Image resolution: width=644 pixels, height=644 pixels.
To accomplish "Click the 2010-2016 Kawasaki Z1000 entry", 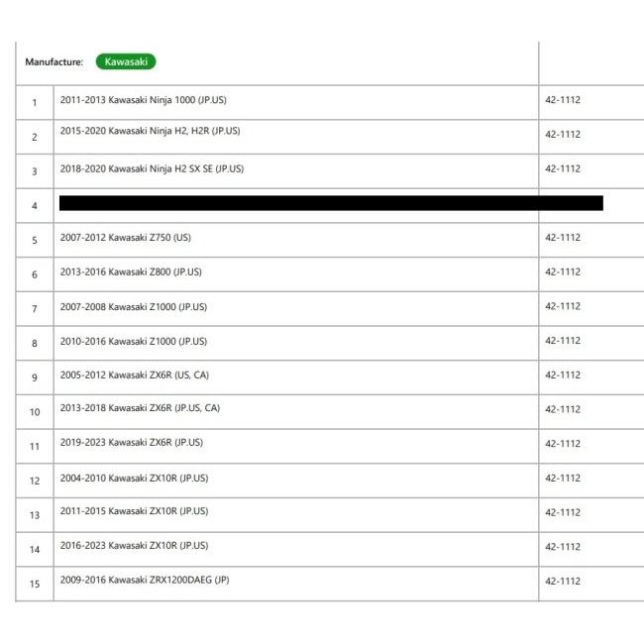I will point(134,341).
